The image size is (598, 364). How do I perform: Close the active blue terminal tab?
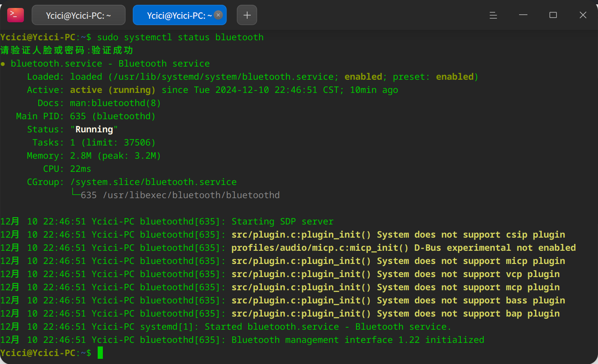click(218, 15)
